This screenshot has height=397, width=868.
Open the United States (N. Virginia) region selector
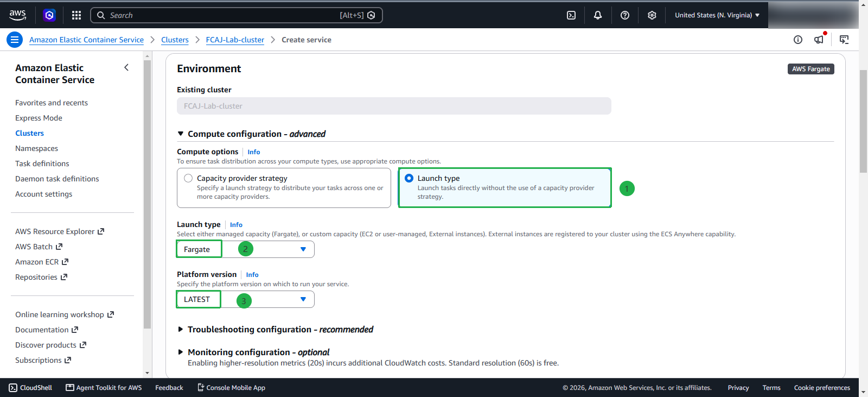click(717, 15)
